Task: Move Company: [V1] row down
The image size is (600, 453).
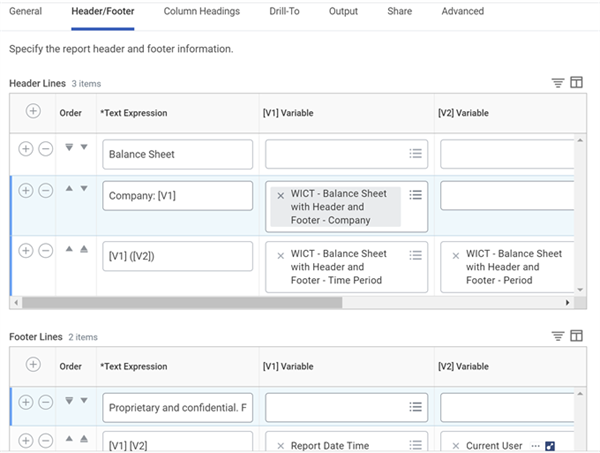Action: (84, 188)
